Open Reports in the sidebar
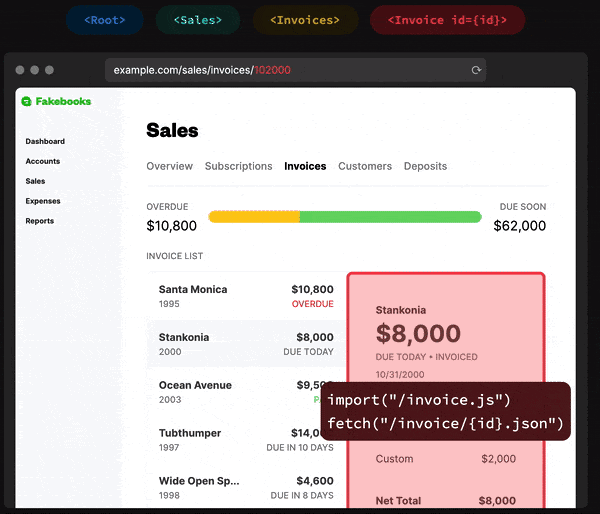 (x=40, y=221)
